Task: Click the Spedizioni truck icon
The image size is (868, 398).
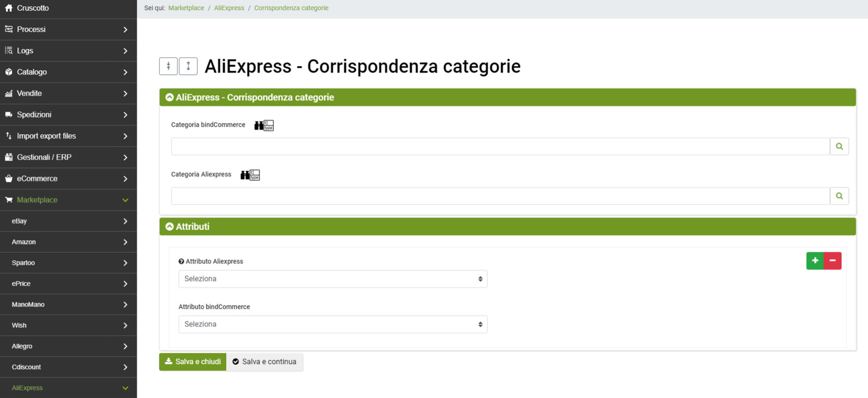Action: coord(9,114)
